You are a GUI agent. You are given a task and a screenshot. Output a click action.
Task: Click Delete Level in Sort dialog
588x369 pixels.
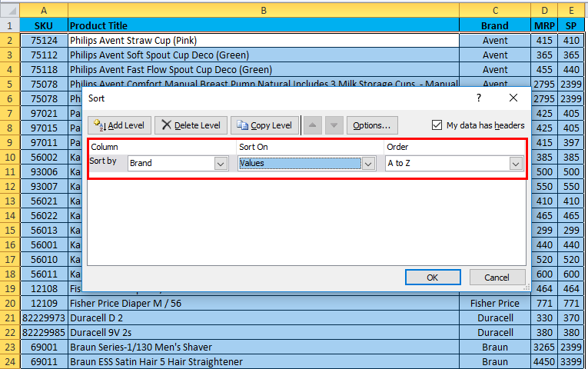[191, 125]
